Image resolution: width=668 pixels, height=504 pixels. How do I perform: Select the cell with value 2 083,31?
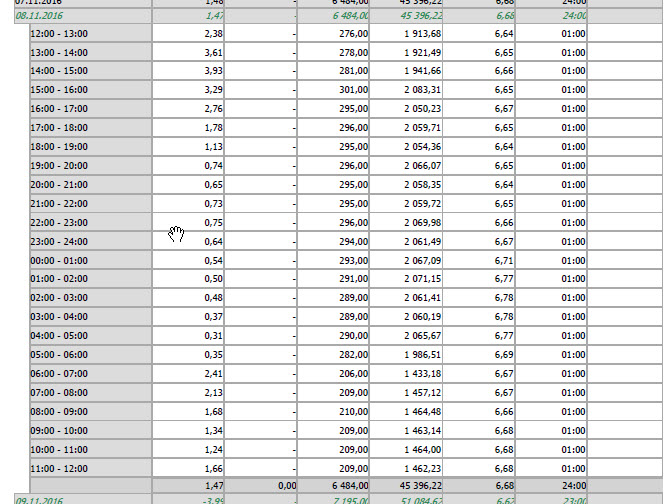click(x=406, y=90)
